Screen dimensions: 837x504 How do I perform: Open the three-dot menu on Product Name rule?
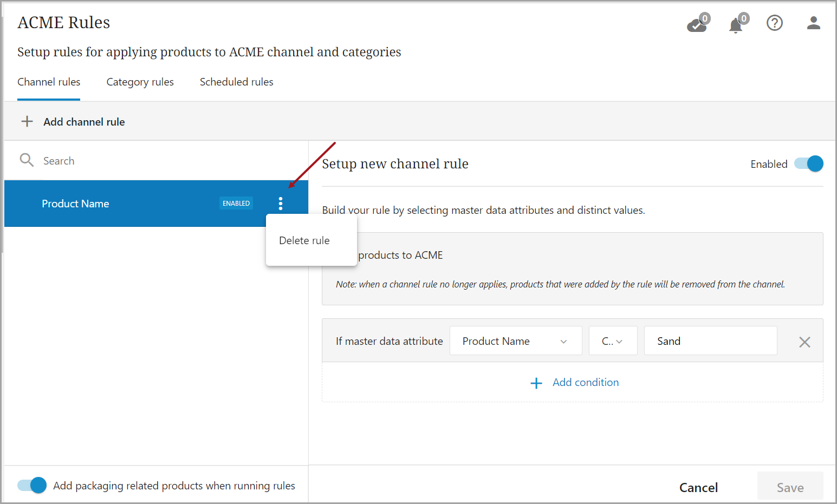click(280, 204)
